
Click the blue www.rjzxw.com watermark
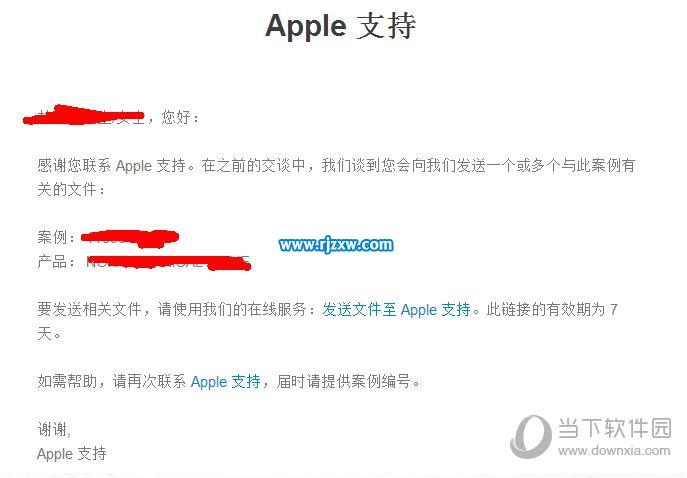point(336,244)
